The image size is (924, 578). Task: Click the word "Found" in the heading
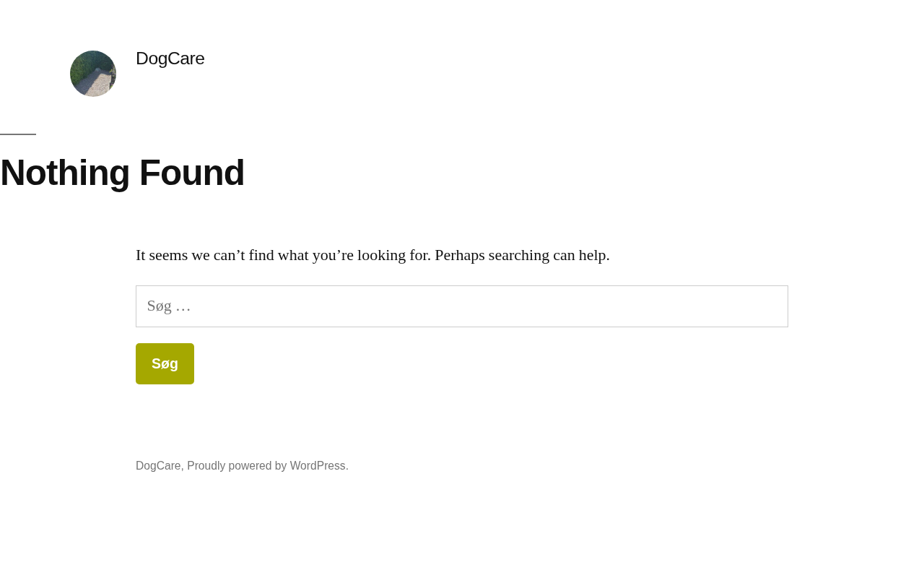(x=191, y=173)
